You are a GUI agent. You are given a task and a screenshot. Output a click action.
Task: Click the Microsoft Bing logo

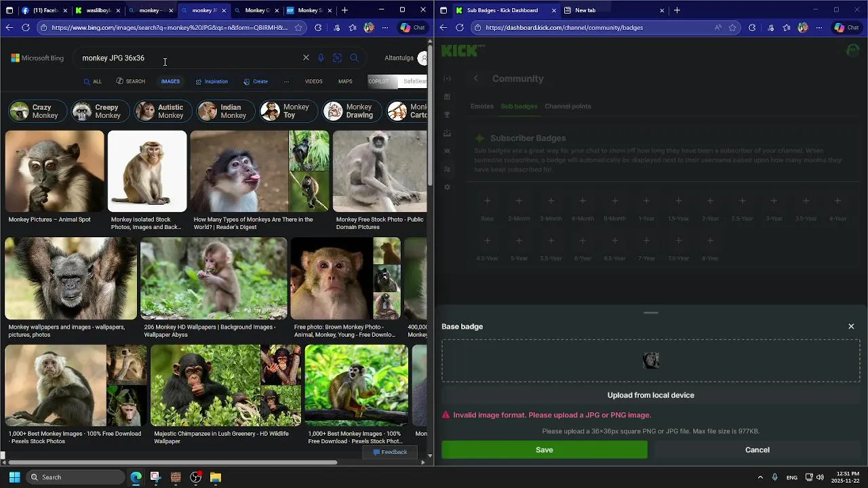click(37, 58)
